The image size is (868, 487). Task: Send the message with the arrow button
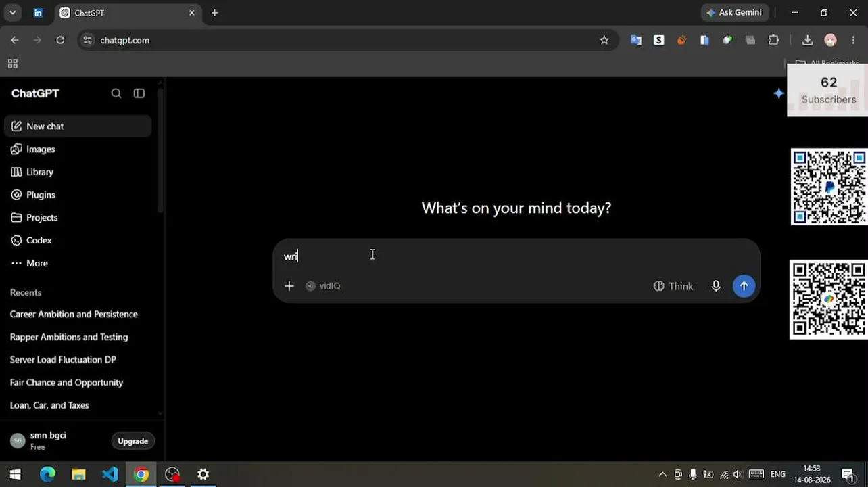tap(744, 286)
